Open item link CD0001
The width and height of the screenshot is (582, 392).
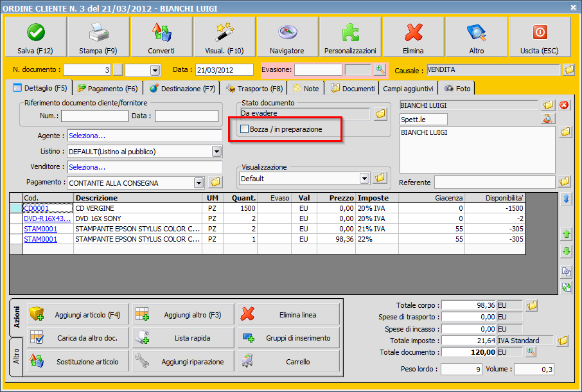click(37, 208)
